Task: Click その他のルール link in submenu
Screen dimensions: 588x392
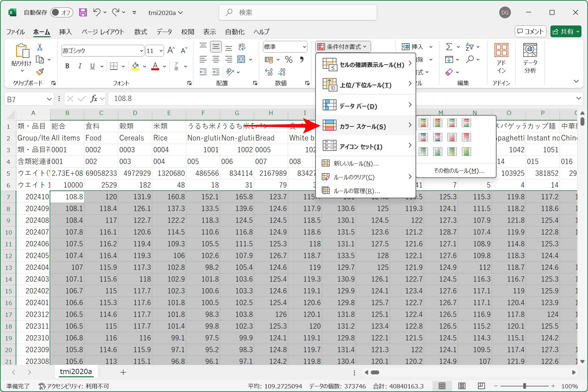Action: click(x=459, y=171)
